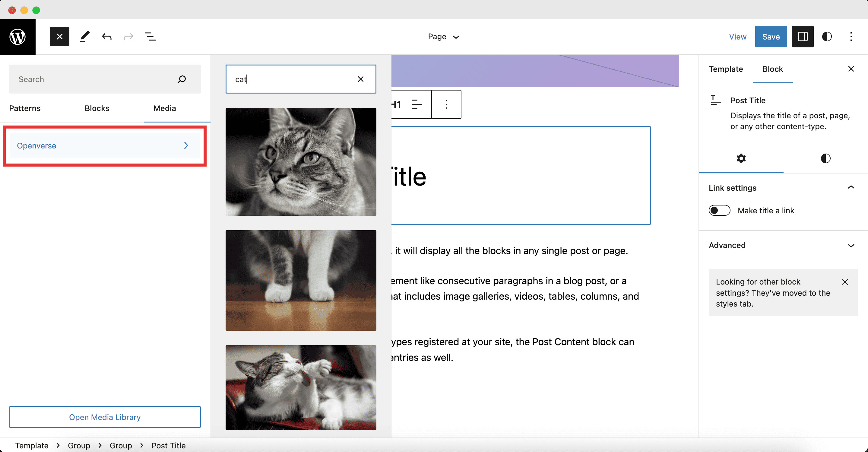This screenshot has width=868, height=452.
Task: Click Template in the breadcrumb
Action: (32, 446)
